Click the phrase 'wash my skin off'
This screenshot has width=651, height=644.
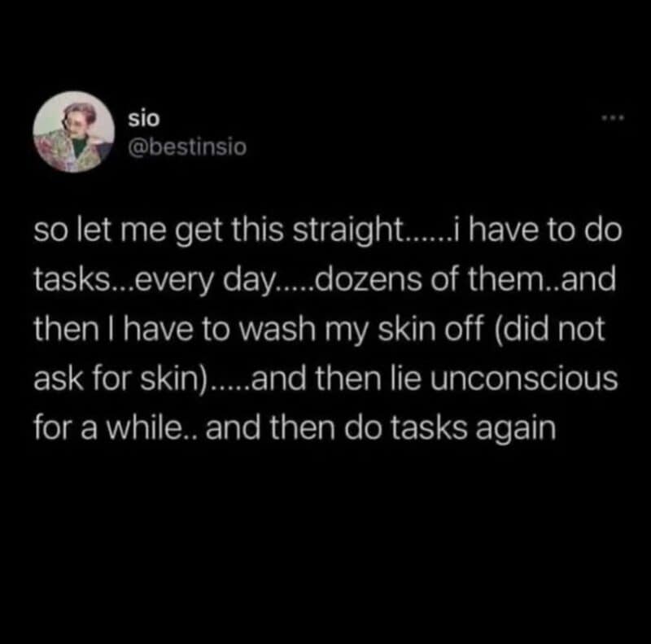362,331
